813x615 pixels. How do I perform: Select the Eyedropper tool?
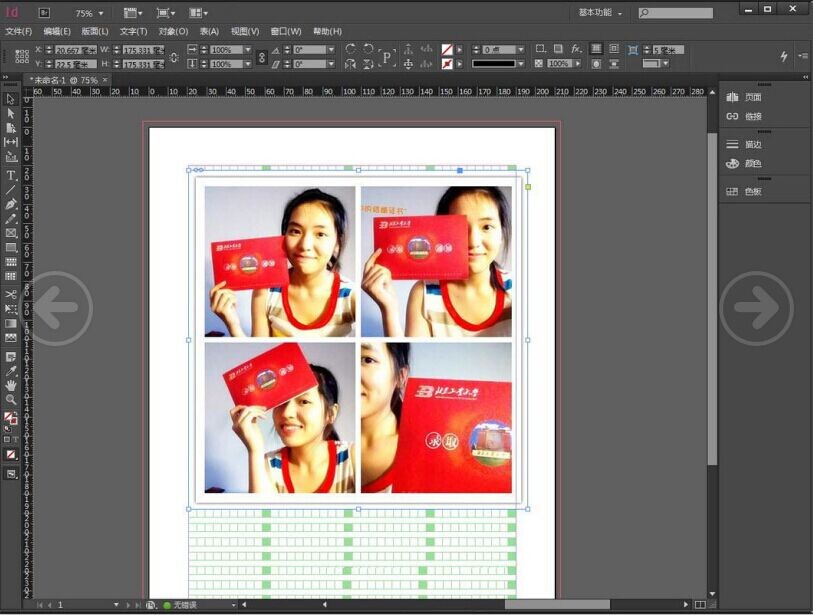(x=11, y=370)
